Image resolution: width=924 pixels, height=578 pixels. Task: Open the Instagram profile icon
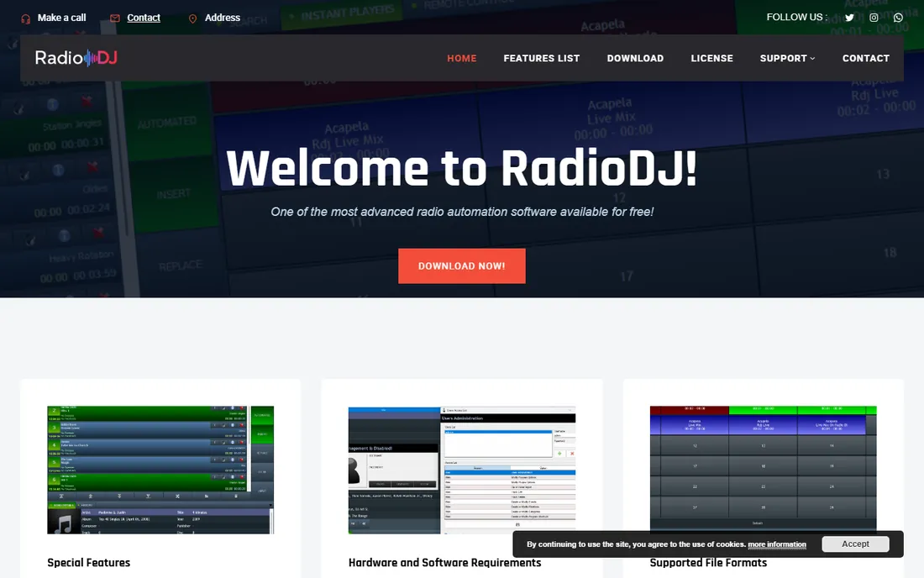(x=874, y=18)
